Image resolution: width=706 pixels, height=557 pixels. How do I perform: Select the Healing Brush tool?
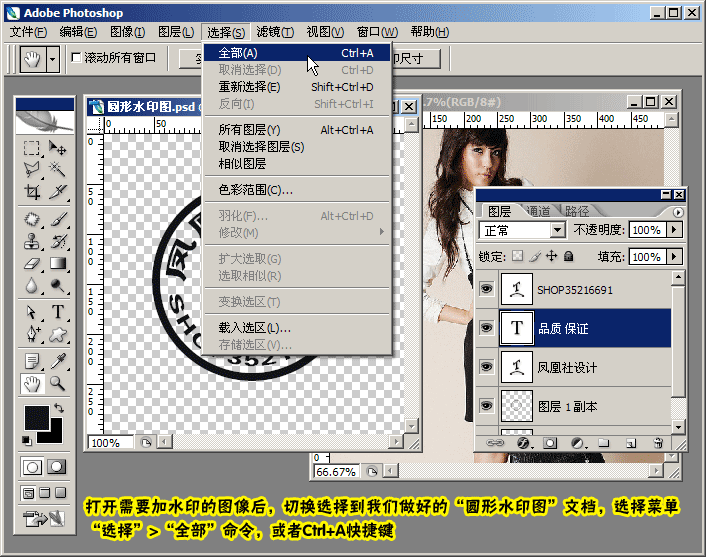pos(32,219)
